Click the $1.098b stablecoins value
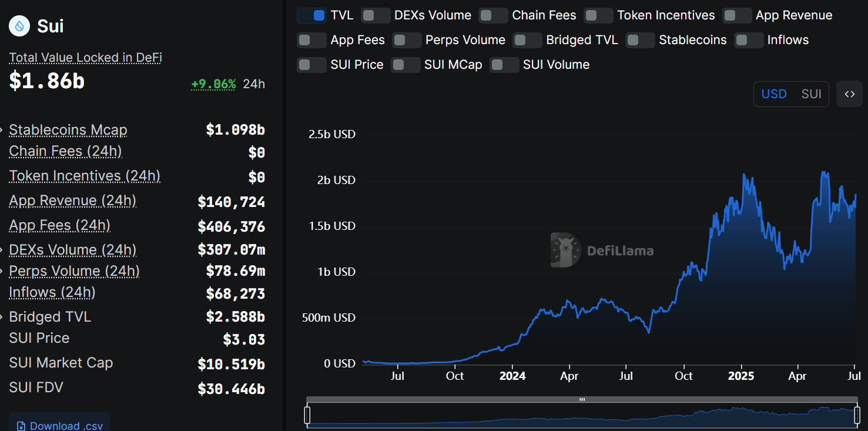 pyautogui.click(x=235, y=130)
